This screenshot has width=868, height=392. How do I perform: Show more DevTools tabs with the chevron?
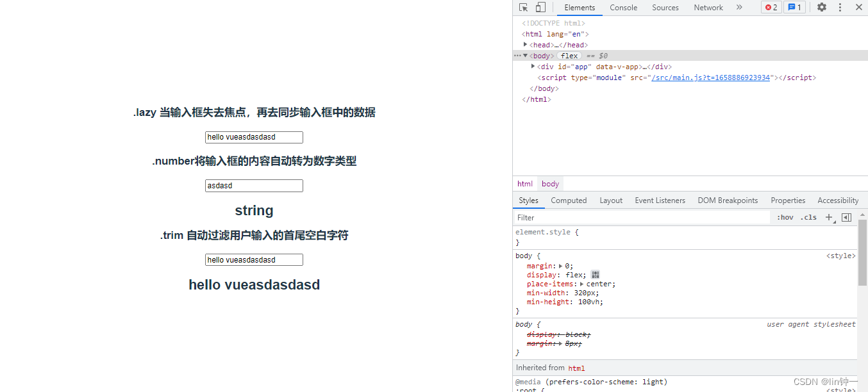(x=739, y=8)
